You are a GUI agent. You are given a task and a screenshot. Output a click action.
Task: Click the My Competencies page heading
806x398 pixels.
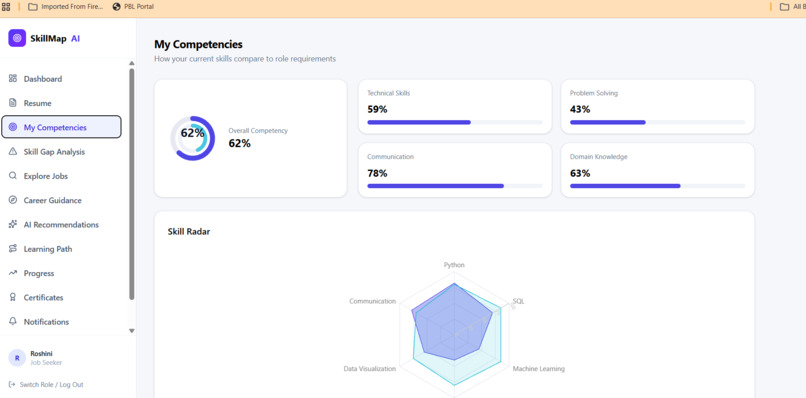point(198,44)
